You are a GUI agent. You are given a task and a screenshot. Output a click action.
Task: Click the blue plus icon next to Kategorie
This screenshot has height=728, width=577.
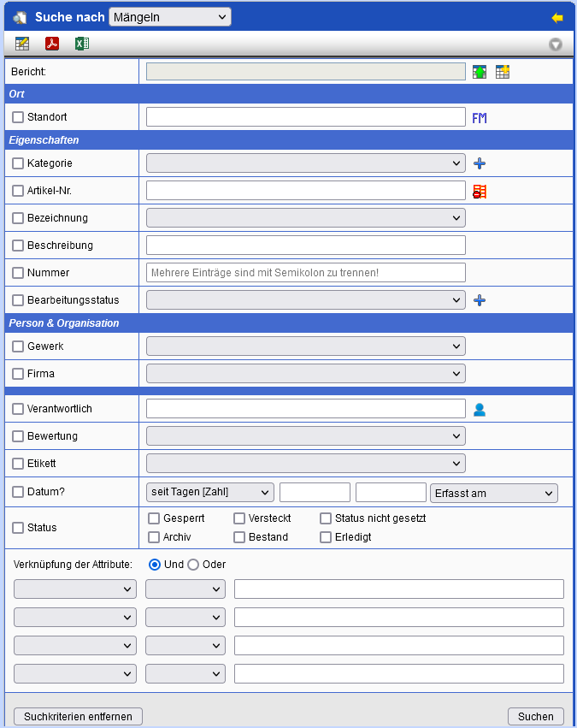480,163
